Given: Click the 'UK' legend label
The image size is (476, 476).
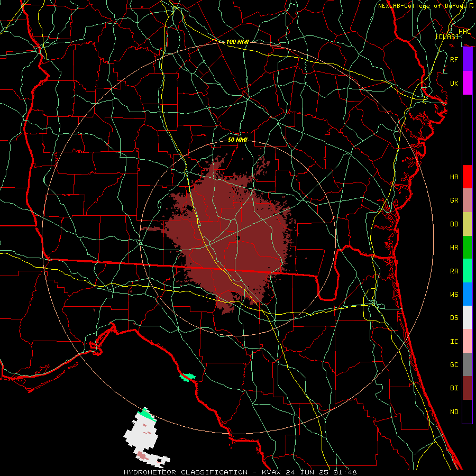Looking at the screenshot, I should [454, 84].
